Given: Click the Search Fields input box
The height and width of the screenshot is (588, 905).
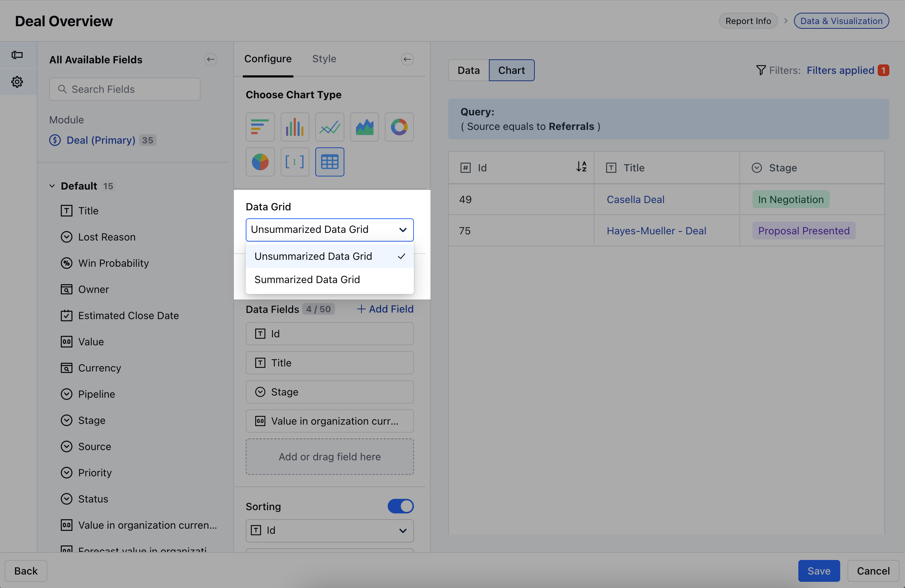Looking at the screenshot, I should tap(125, 89).
